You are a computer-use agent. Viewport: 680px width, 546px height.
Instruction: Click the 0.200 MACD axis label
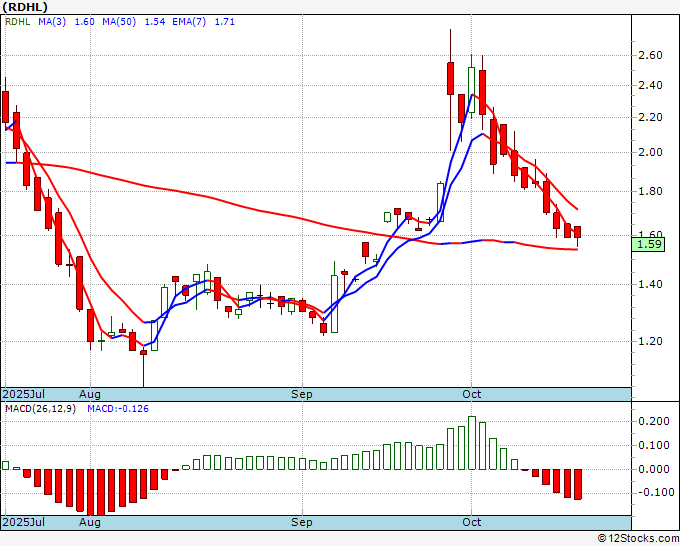654,421
